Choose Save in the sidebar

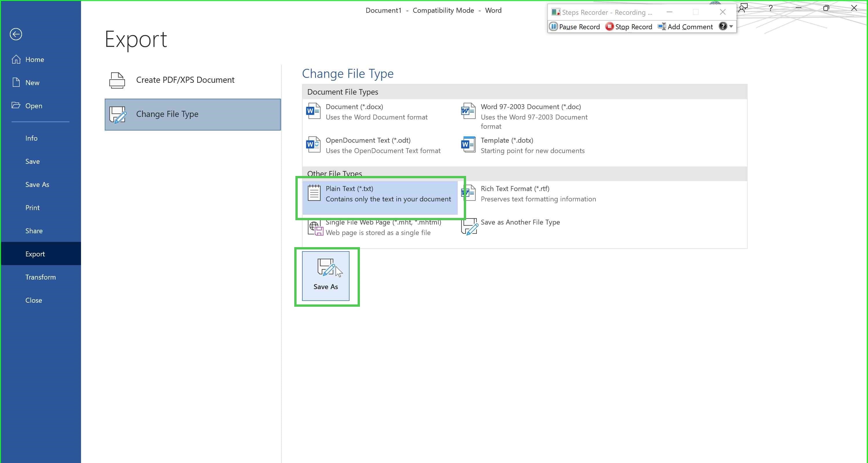(x=41, y=161)
